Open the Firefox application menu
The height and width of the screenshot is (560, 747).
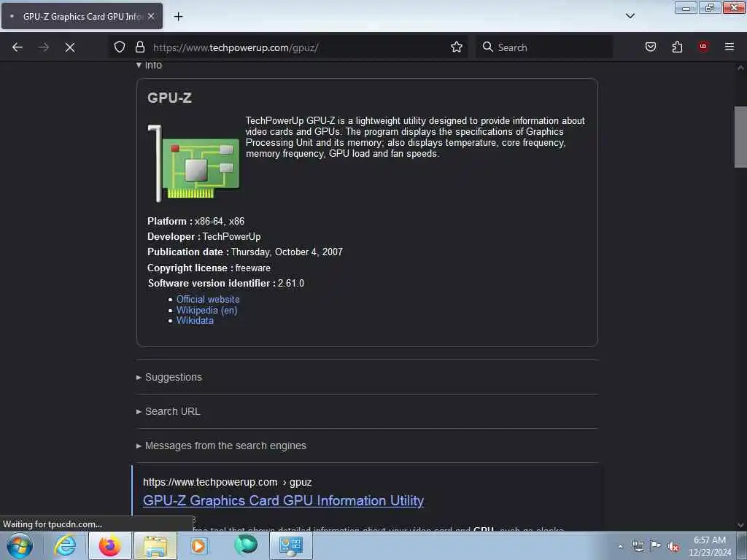tap(729, 47)
